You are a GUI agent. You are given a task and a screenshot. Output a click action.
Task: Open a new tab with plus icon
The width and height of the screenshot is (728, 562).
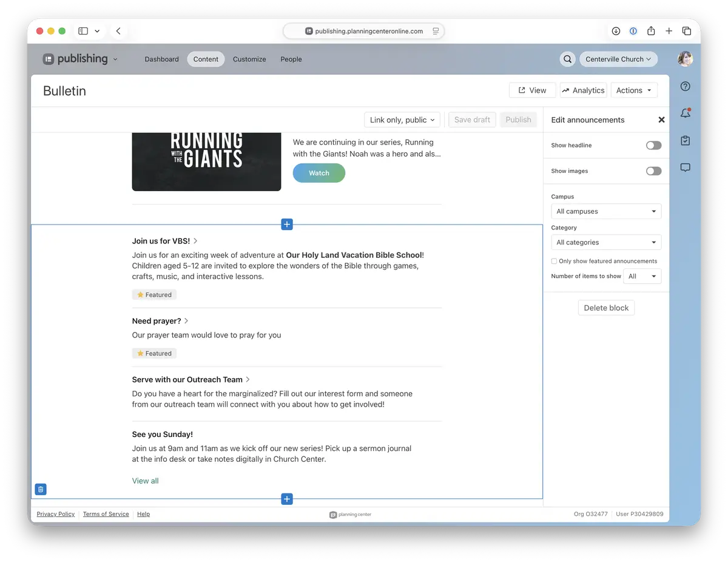click(x=669, y=31)
